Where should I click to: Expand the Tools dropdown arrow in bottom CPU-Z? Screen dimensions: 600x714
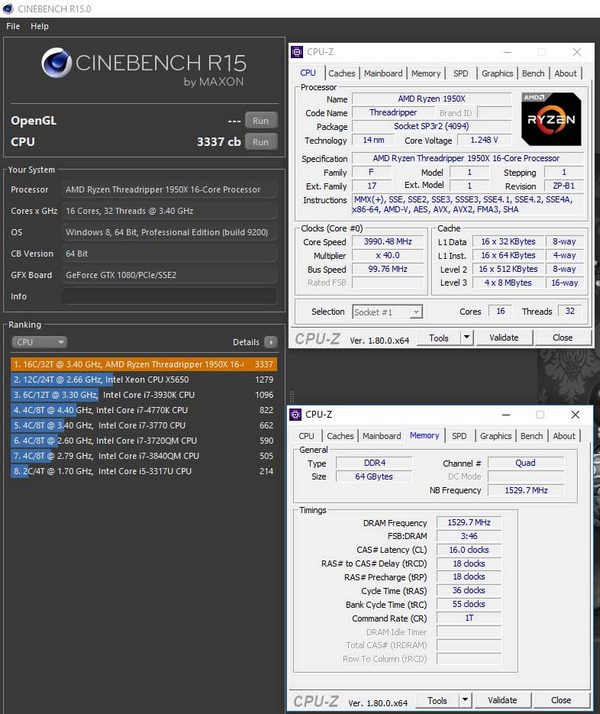[465, 700]
